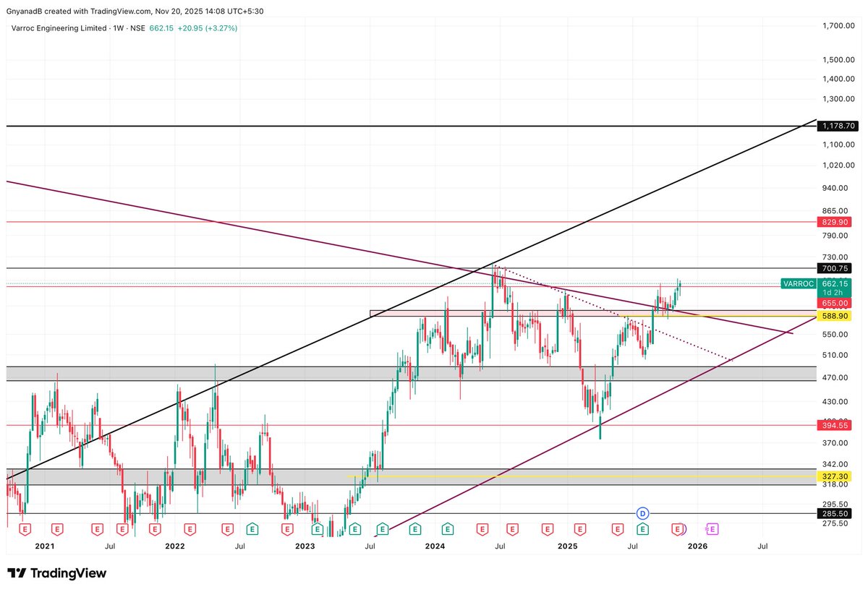
Task: Click the yellow 588.90 price label
Action: [835, 316]
